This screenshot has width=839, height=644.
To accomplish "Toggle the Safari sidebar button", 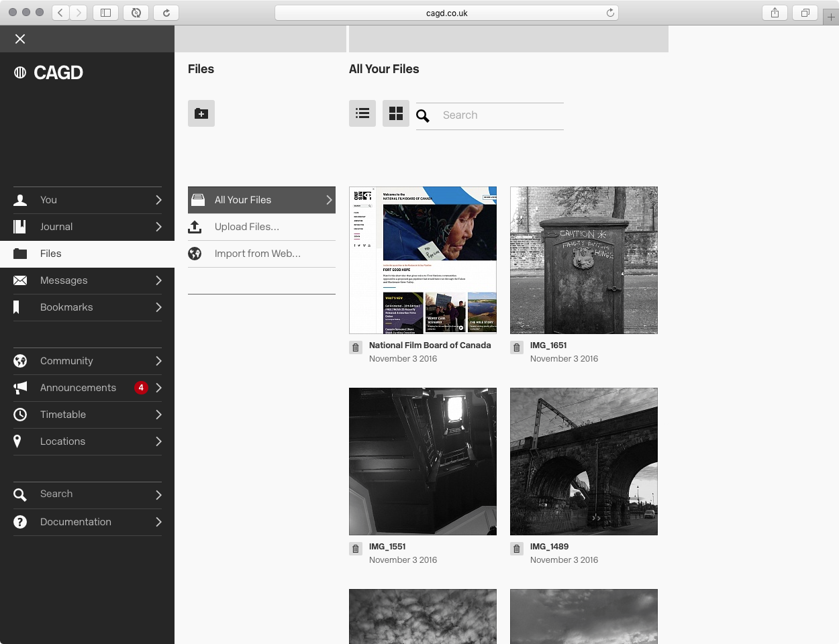I will [x=105, y=12].
